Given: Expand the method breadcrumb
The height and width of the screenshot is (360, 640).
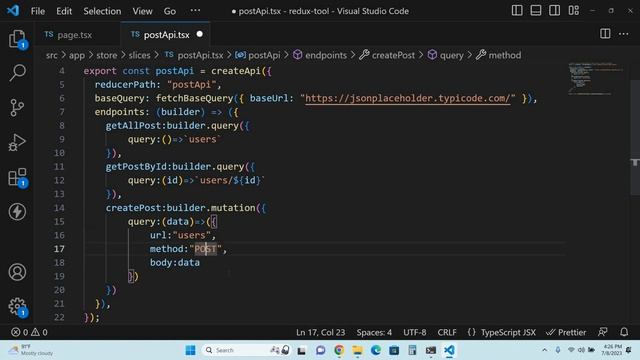Looking at the screenshot, I should (x=498, y=55).
